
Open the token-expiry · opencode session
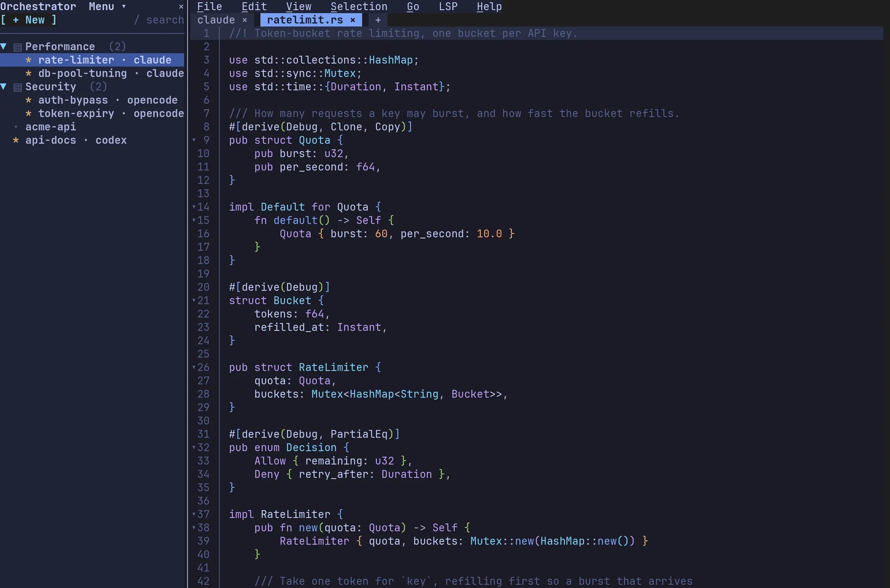click(x=92, y=113)
